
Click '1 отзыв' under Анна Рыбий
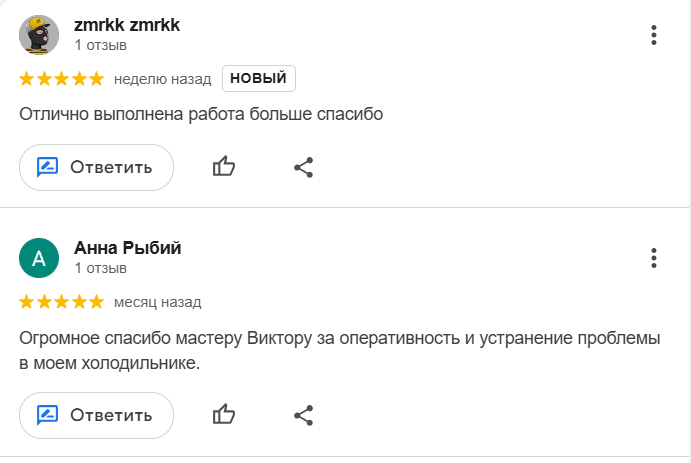point(100,268)
